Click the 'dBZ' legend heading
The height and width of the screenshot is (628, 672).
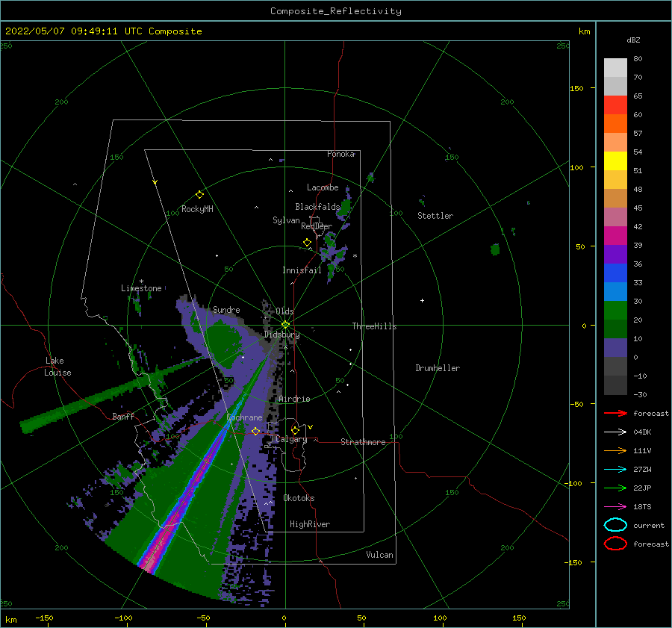pos(633,40)
